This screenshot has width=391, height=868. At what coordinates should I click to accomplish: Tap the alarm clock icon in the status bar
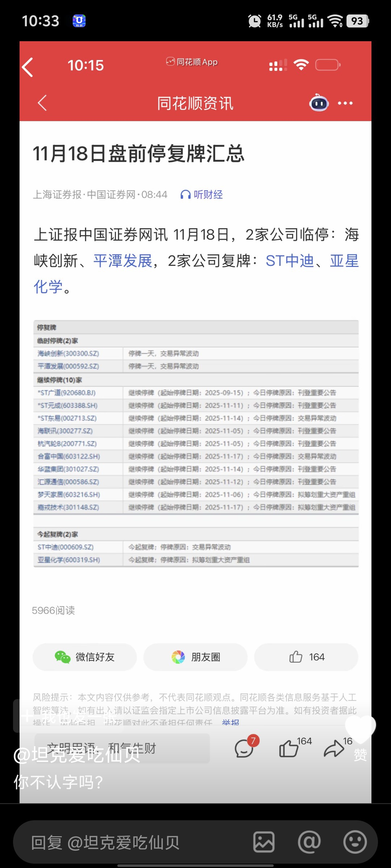coord(255,21)
